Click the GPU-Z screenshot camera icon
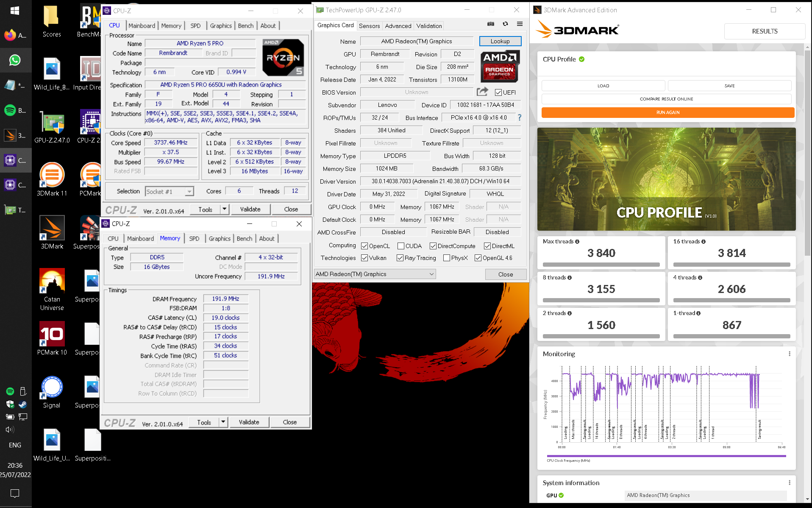The image size is (812, 508). 490,24
